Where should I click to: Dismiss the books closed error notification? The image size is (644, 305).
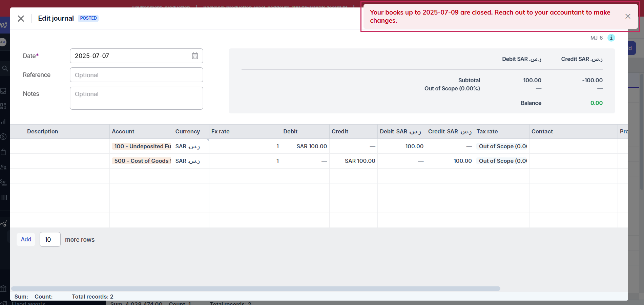[627, 16]
